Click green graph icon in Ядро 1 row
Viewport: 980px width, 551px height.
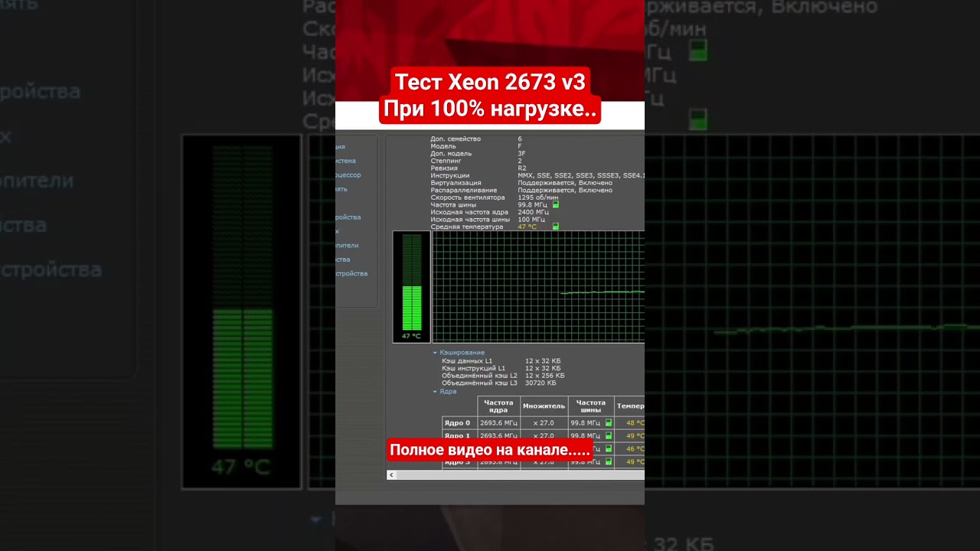[609, 435]
